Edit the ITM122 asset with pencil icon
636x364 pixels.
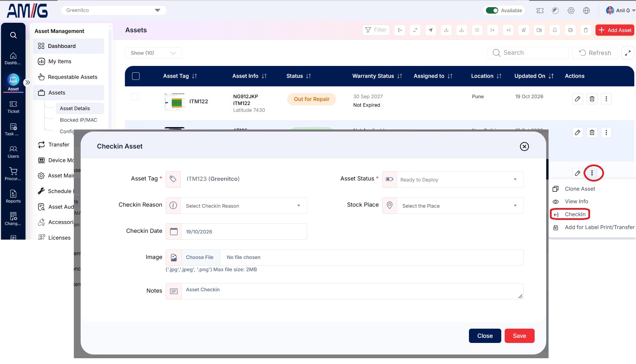coord(577,99)
